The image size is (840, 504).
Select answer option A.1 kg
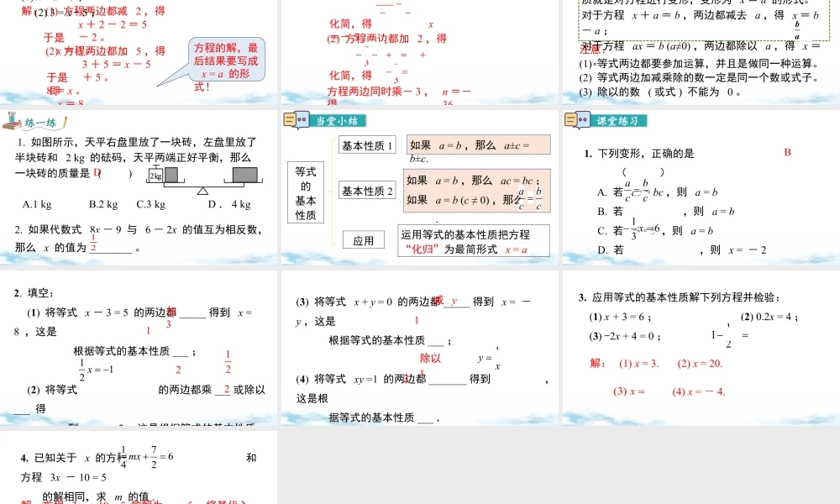coord(38,203)
